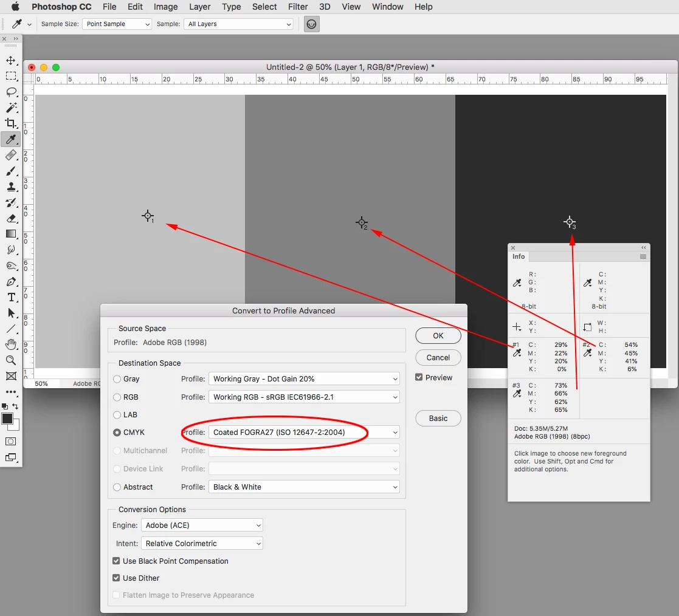Select the Smudge tool
This screenshot has width=679, height=616.
[x=11, y=250]
